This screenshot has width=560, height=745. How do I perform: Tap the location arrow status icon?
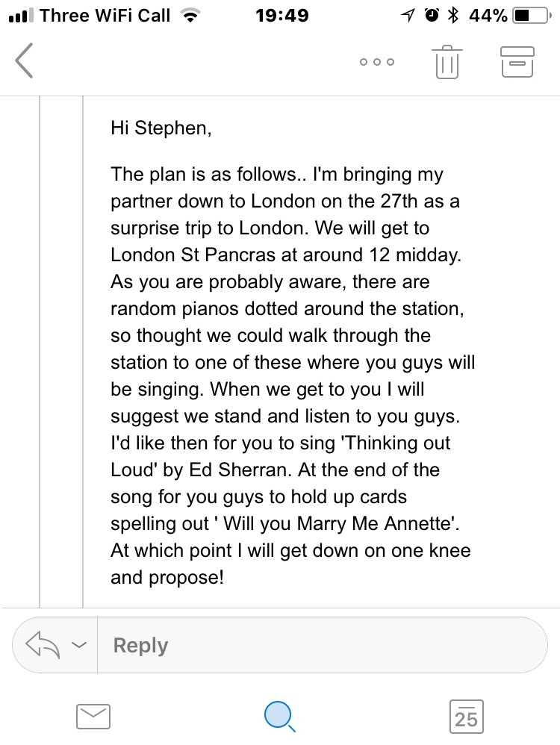pyautogui.click(x=408, y=16)
